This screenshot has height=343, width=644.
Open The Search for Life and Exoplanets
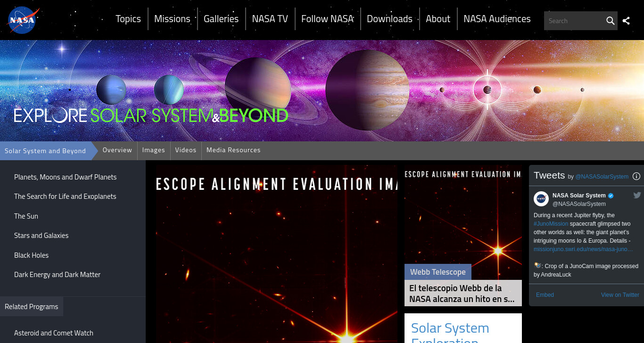[x=65, y=196]
